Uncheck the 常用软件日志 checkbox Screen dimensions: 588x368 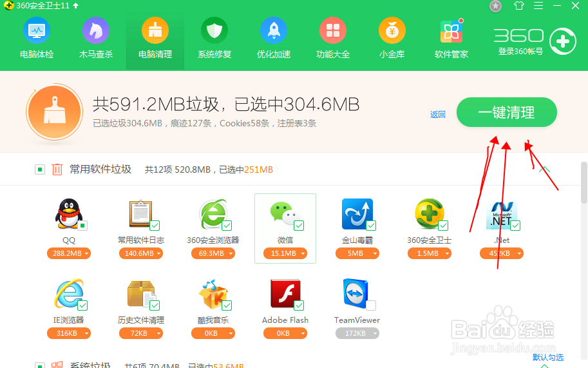point(155,226)
